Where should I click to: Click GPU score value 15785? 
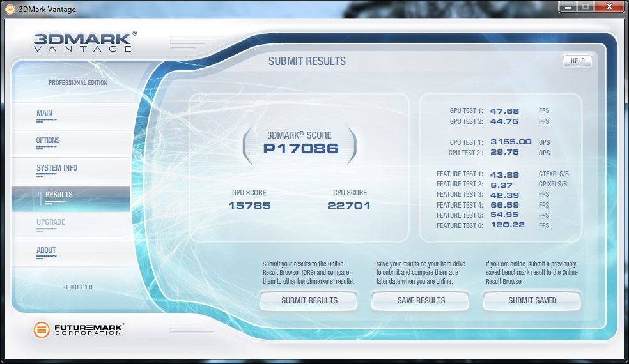click(249, 206)
